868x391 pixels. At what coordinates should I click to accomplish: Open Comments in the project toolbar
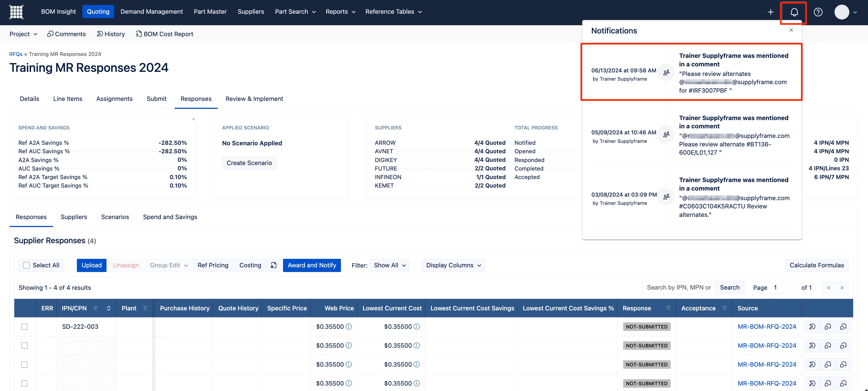66,34
